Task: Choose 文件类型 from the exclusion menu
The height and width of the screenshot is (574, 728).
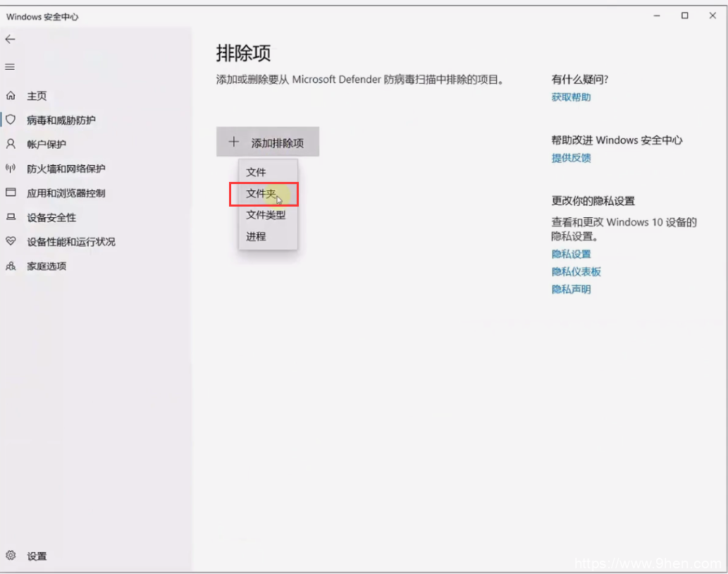Action: click(x=266, y=215)
